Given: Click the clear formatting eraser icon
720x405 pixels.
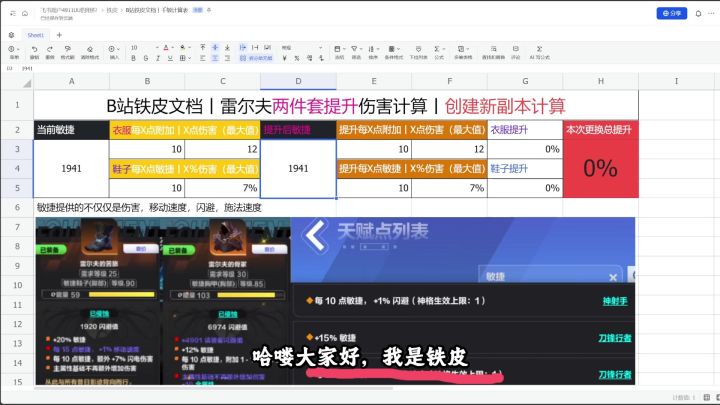Looking at the screenshot, I should (90, 51).
